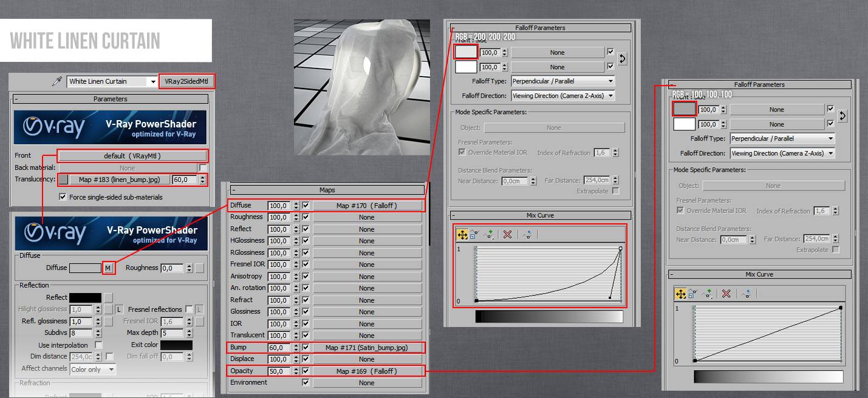Click the Diffuse color swatch

(85, 268)
